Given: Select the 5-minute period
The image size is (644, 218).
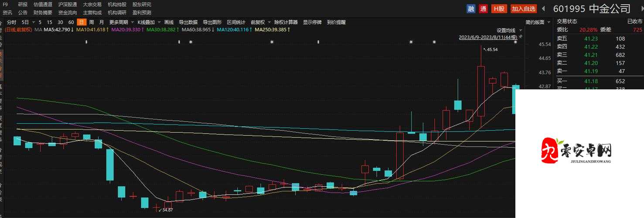Looking at the screenshot, I should pos(40,22).
